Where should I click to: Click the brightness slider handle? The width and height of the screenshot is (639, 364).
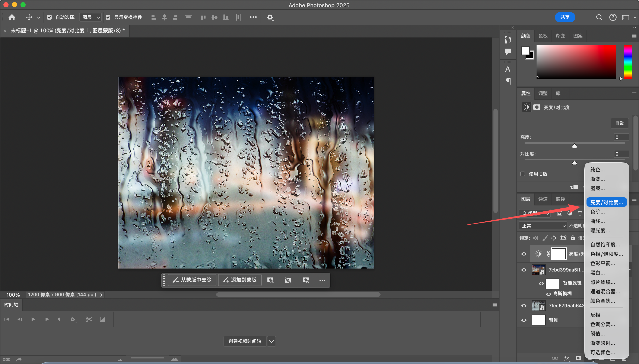tap(574, 146)
